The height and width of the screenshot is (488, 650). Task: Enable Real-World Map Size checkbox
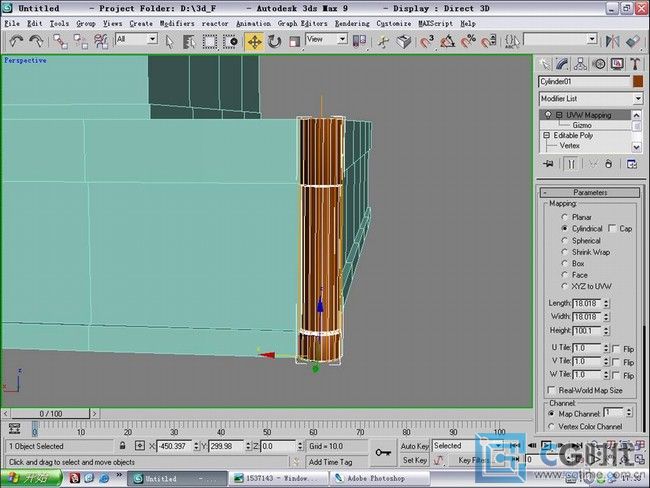[551, 390]
